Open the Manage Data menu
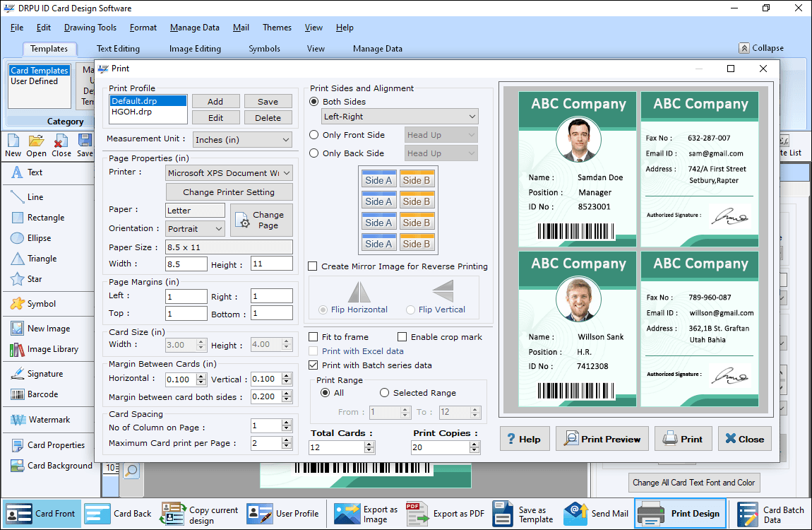This screenshot has width=812, height=530. coord(195,28)
